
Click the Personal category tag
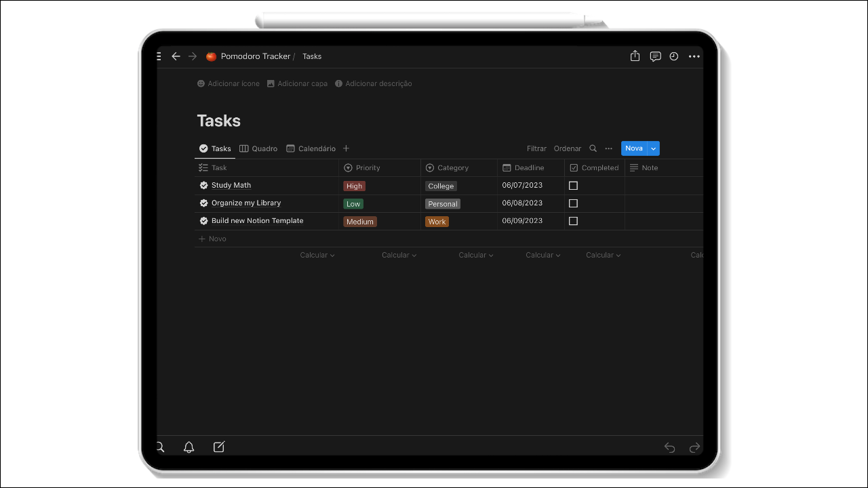tap(443, 203)
